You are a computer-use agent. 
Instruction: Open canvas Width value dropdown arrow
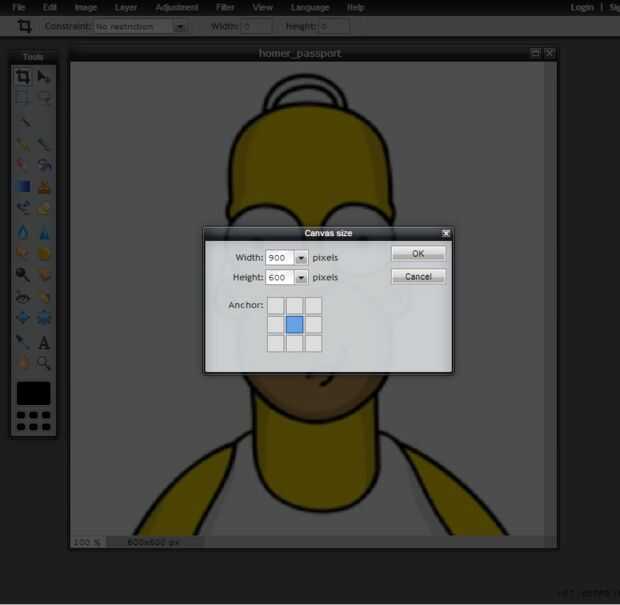coord(301,258)
